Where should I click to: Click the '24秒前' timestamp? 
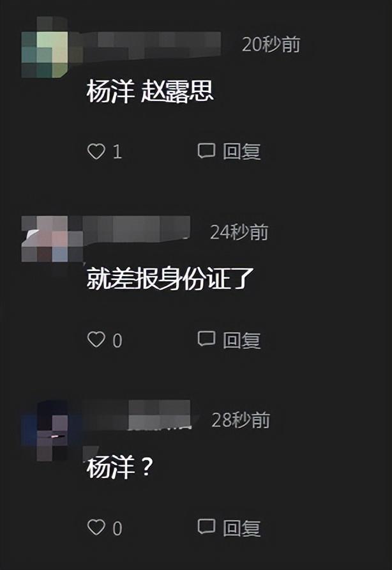239,233
